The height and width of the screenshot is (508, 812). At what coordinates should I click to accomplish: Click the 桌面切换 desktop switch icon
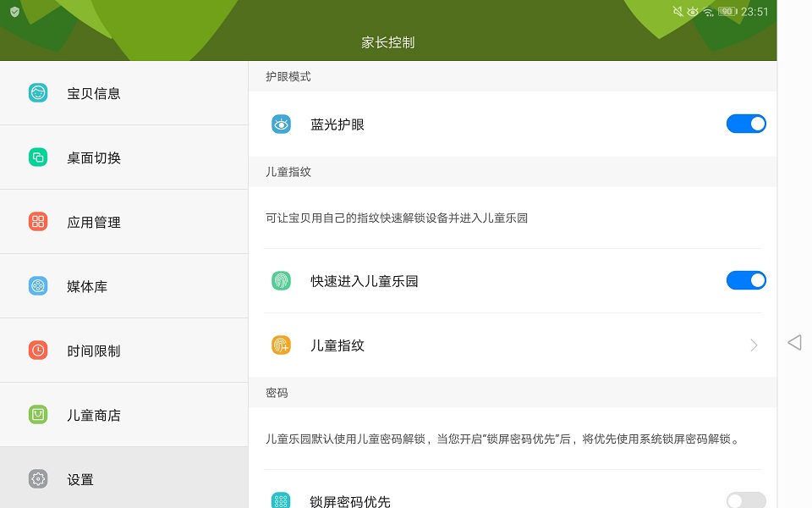pos(38,157)
